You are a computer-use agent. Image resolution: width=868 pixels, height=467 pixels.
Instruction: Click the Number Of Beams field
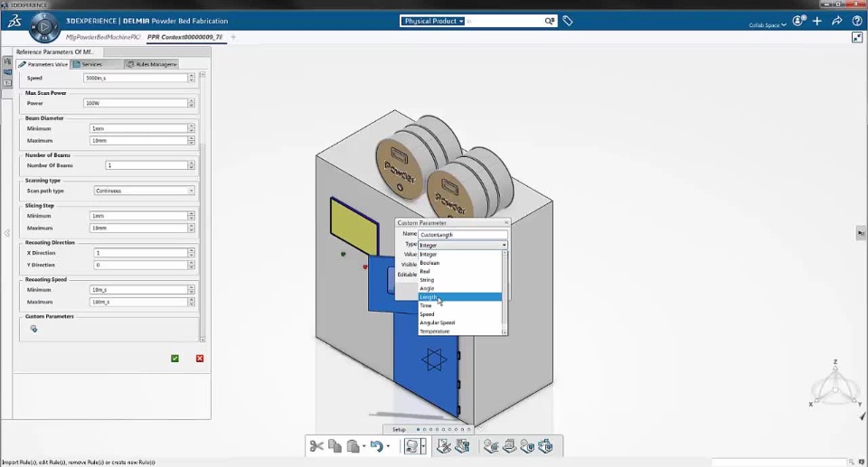(x=146, y=165)
